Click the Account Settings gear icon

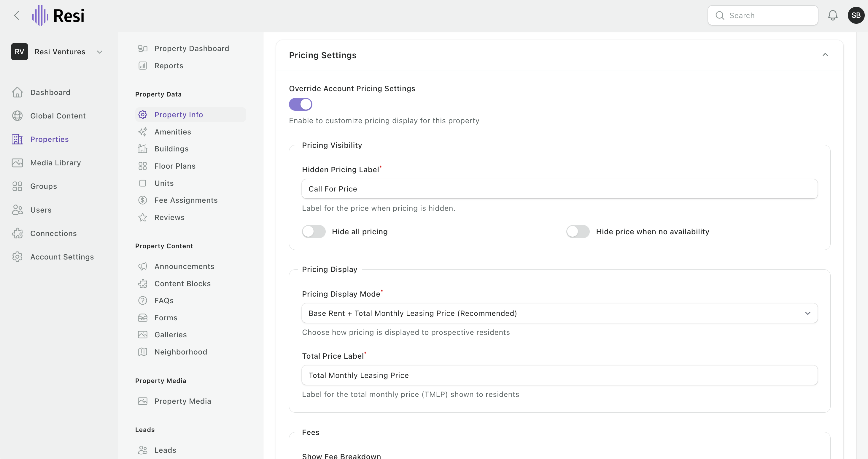17,257
